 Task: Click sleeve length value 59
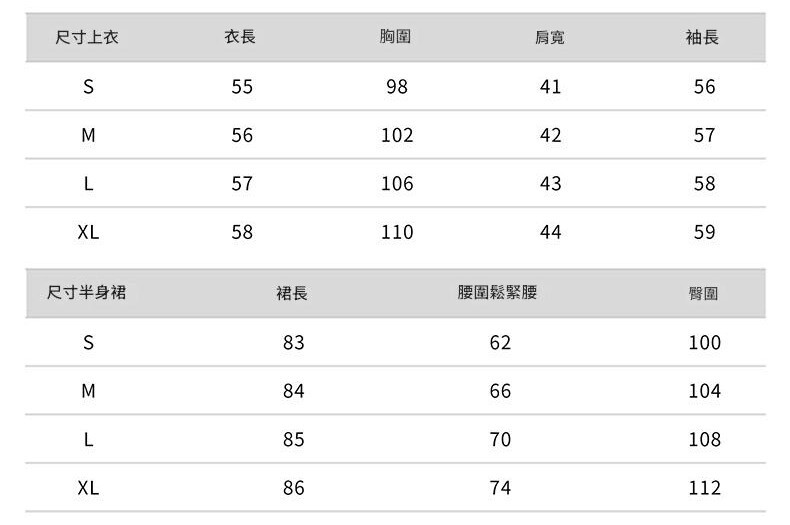point(704,232)
